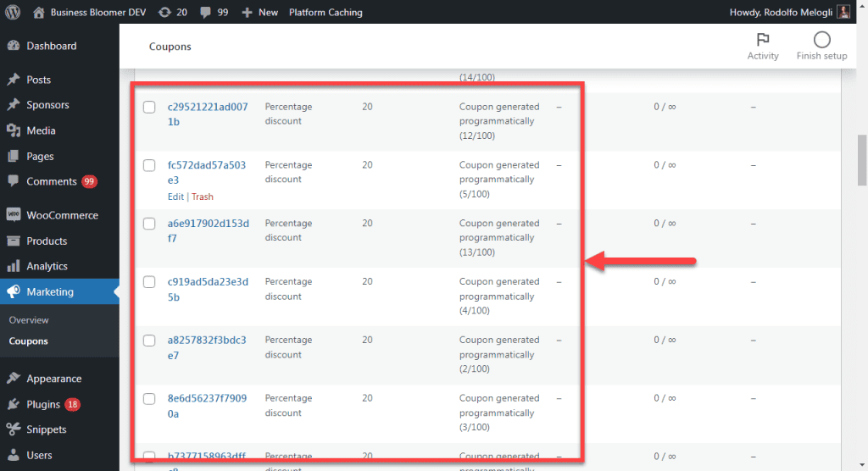The width and height of the screenshot is (868, 471).
Task: Open the comments bubble icon showing 99
Action: (206, 13)
